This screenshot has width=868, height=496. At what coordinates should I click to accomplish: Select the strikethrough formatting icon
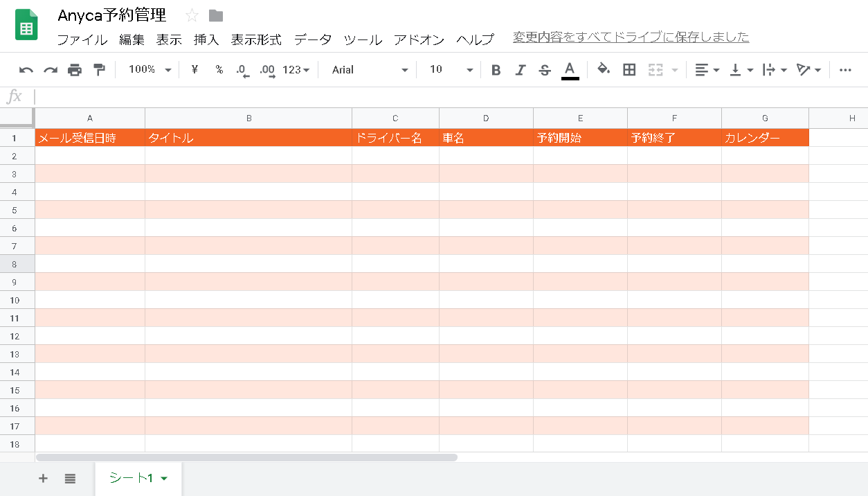point(545,69)
